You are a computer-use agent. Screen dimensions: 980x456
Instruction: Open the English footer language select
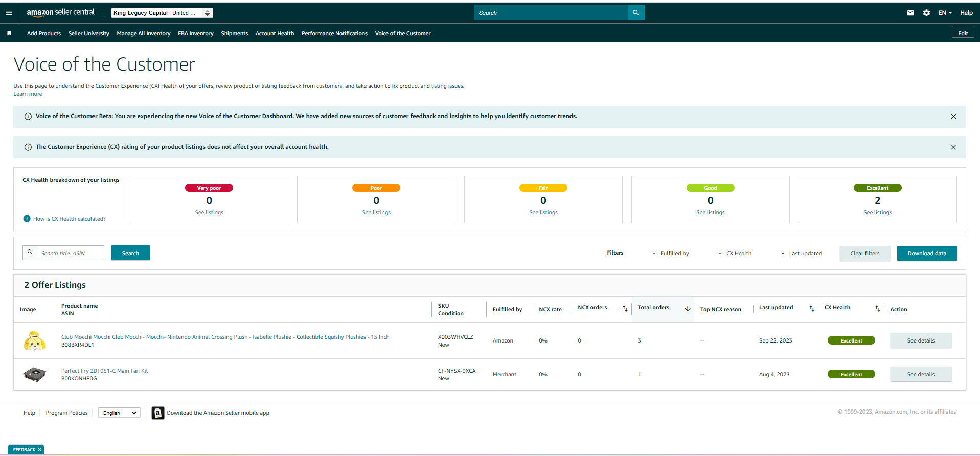[119, 413]
